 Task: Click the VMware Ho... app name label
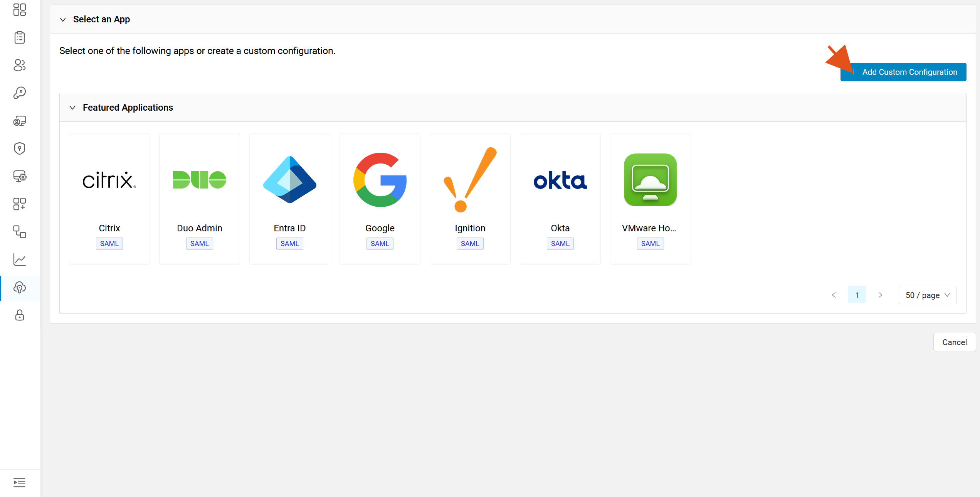click(649, 228)
